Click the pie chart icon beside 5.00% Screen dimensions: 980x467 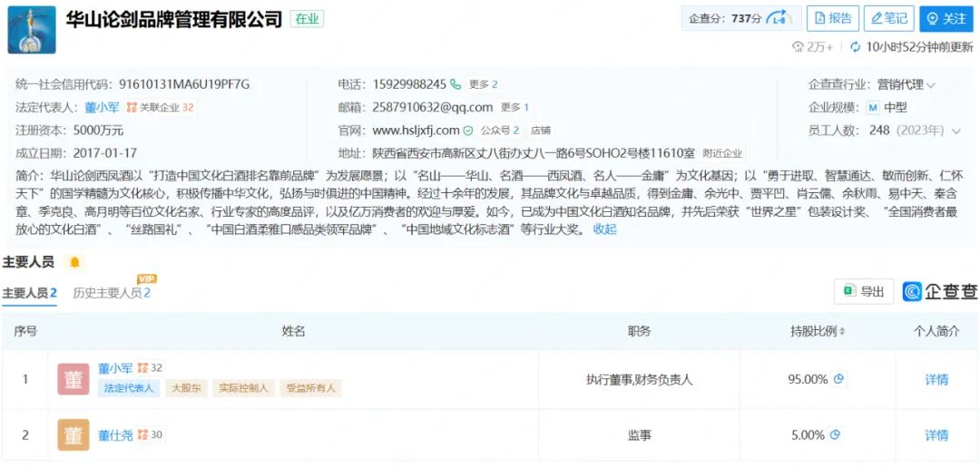pyautogui.click(x=835, y=435)
